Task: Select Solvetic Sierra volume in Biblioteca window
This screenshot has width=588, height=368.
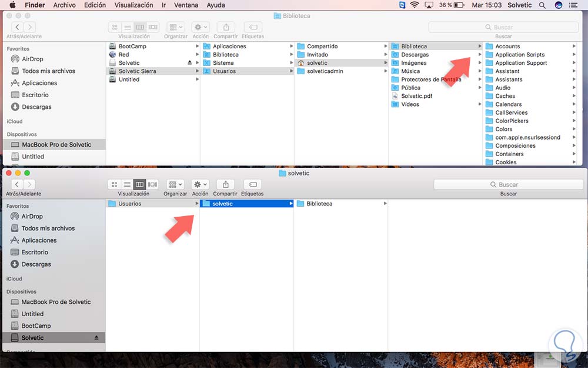Action: (153, 71)
